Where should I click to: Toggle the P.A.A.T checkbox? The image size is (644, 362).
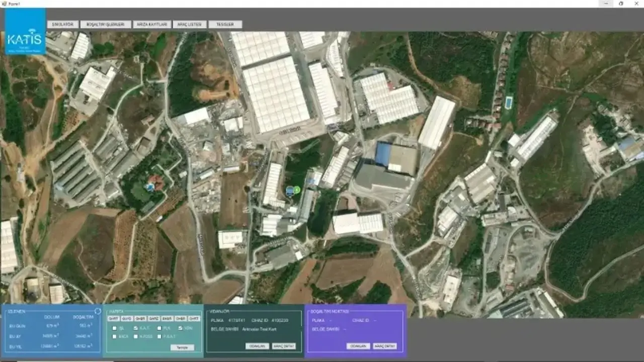point(159,336)
